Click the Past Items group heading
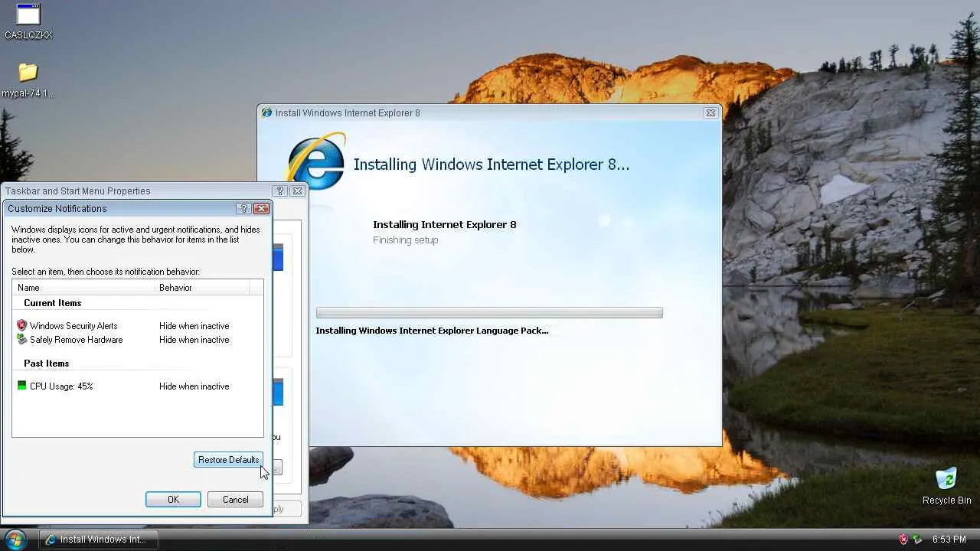The width and height of the screenshot is (980, 551). [x=46, y=364]
